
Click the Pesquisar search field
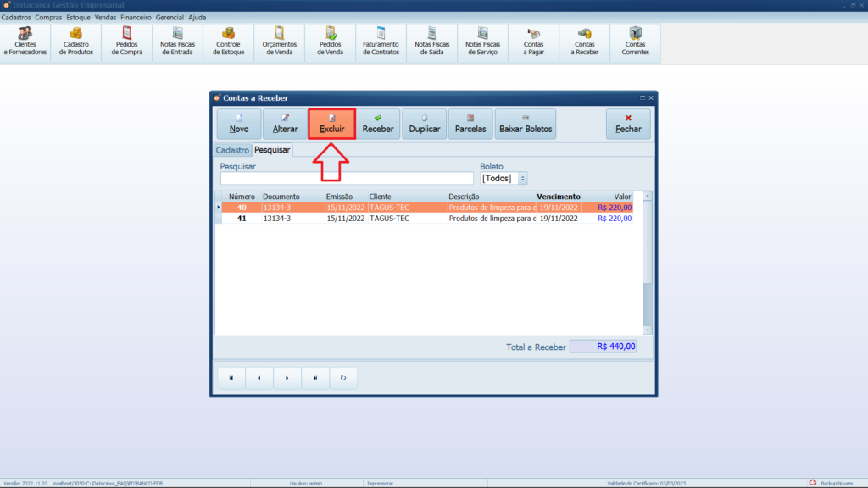pyautogui.click(x=347, y=179)
